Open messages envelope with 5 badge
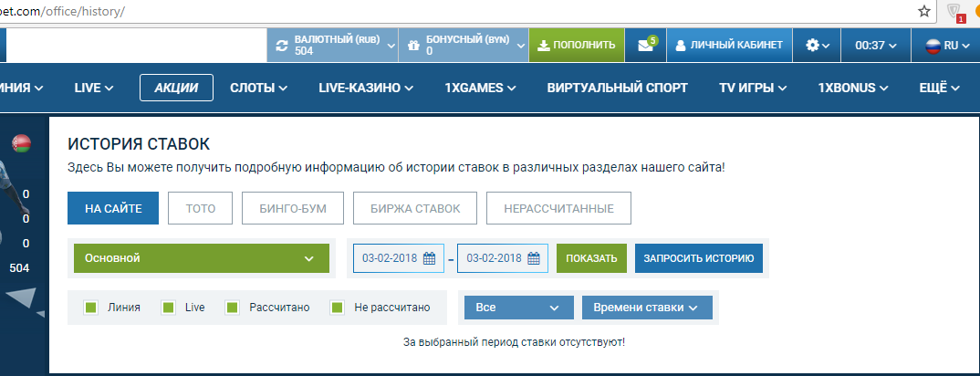 pyautogui.click(x=646, y=45)
